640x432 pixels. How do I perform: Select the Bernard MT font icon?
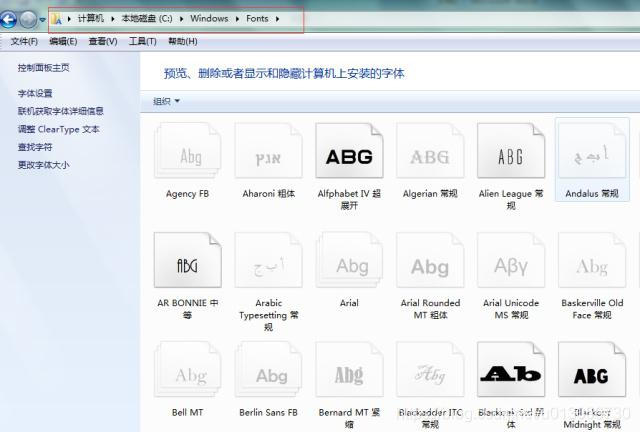click(349, 370)
